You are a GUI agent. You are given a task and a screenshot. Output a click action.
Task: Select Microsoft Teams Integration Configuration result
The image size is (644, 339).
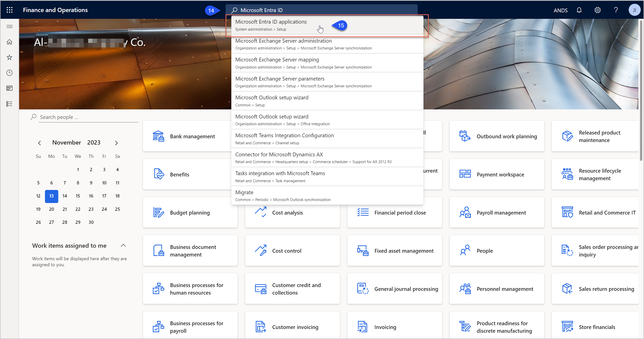point(284,139)
